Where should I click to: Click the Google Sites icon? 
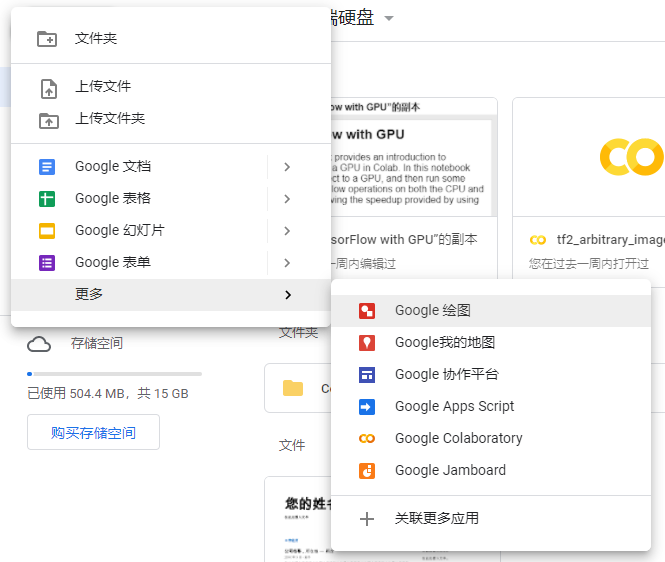click(367, 375)
